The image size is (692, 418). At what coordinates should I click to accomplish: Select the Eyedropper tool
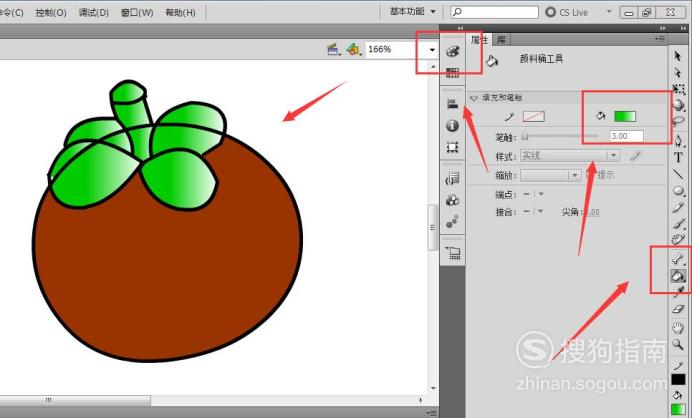[x=679, y=292]
